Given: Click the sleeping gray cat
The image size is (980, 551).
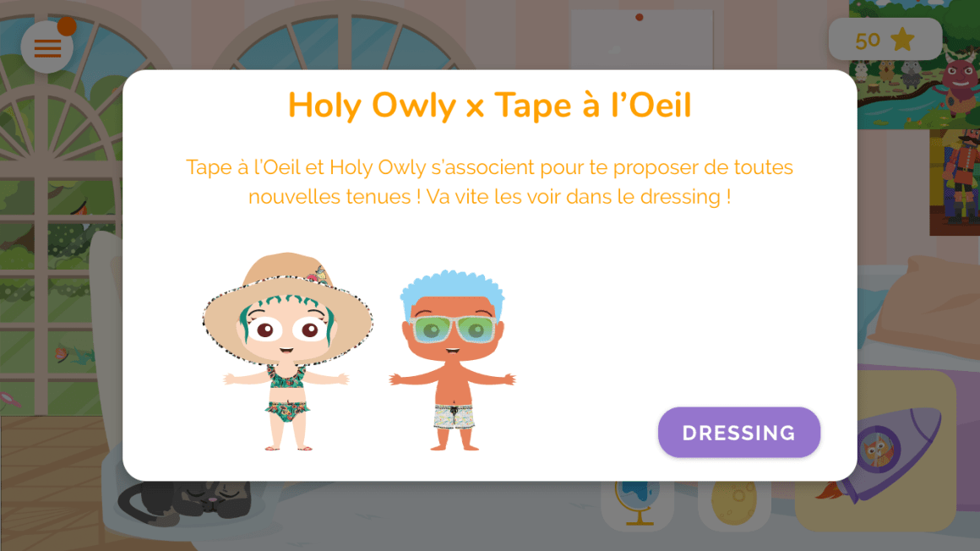Looking at the screenshot, I should click(x=184, y=500).
